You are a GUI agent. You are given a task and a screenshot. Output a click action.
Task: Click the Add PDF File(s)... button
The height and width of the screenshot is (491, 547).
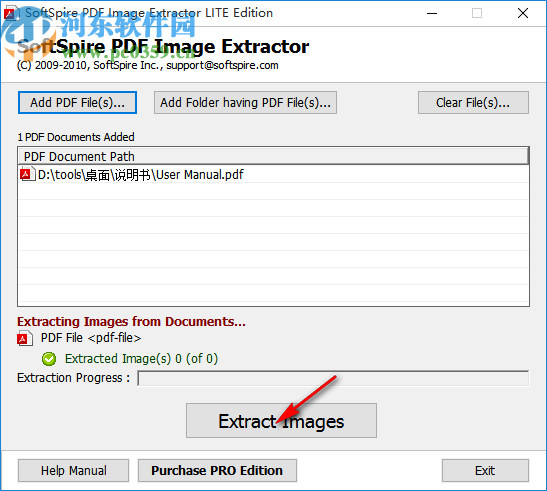[x=77, y=103]
